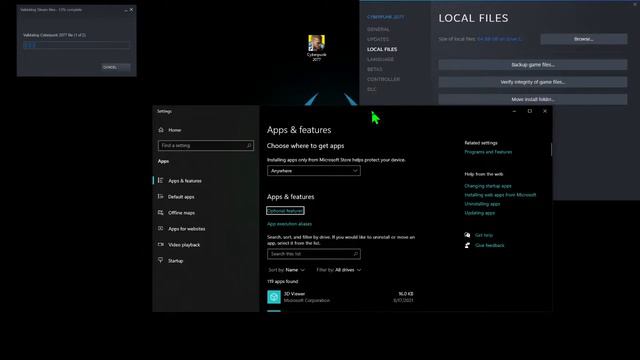Click the Get help speech bubble icon

[x=467, y=235]
